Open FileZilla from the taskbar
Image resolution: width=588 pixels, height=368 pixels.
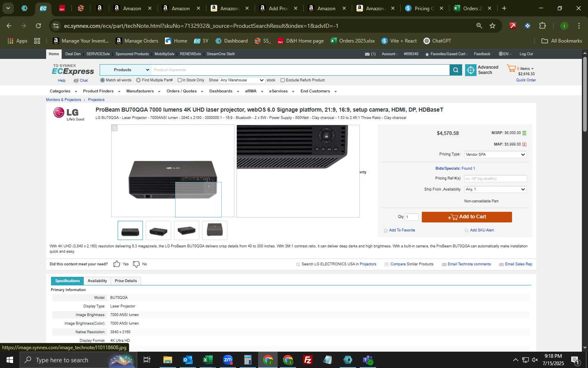click(x=308, y=360)
